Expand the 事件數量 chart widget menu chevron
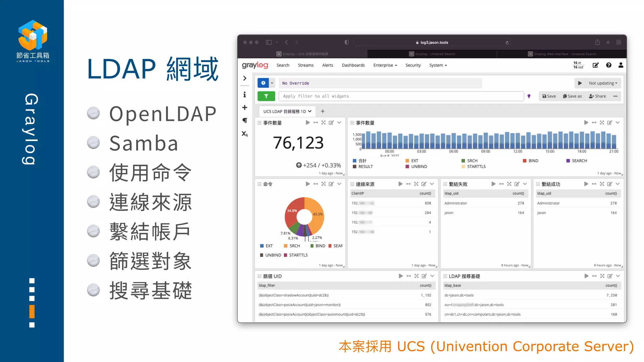Image resolution: width=644 pixels, height=362 pixels. (618, 123)
